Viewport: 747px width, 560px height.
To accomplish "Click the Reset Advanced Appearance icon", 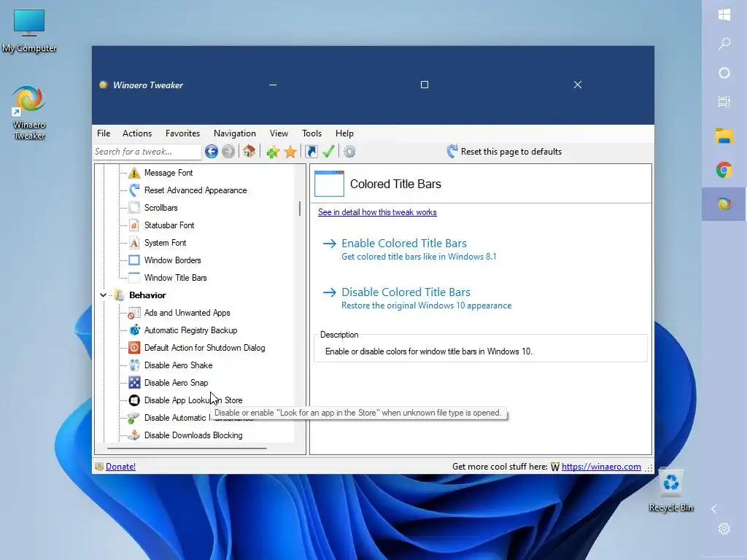I will (x=134, y=190).
